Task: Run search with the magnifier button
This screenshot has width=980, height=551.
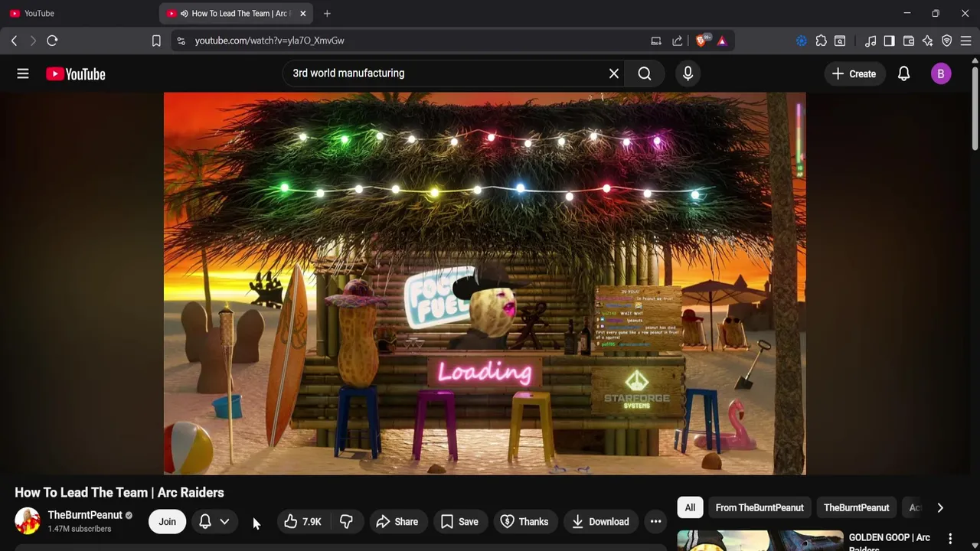Action: tap(645, 73)
